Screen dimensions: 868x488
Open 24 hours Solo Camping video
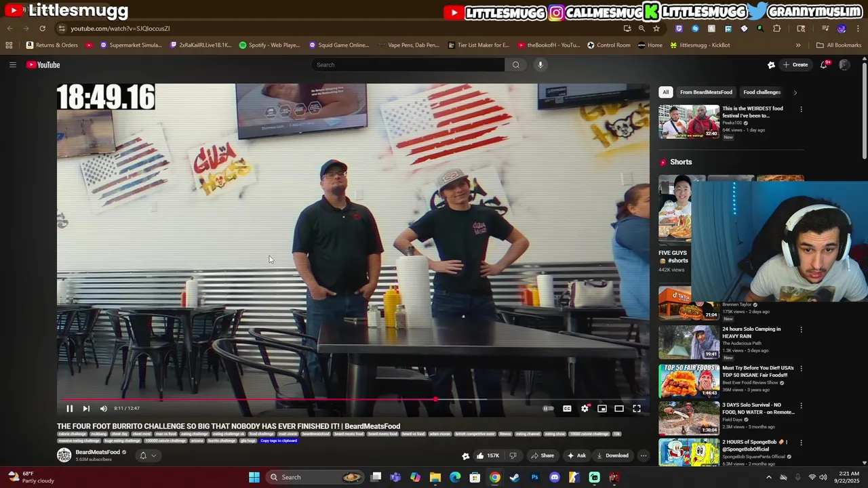click(689, 342)
